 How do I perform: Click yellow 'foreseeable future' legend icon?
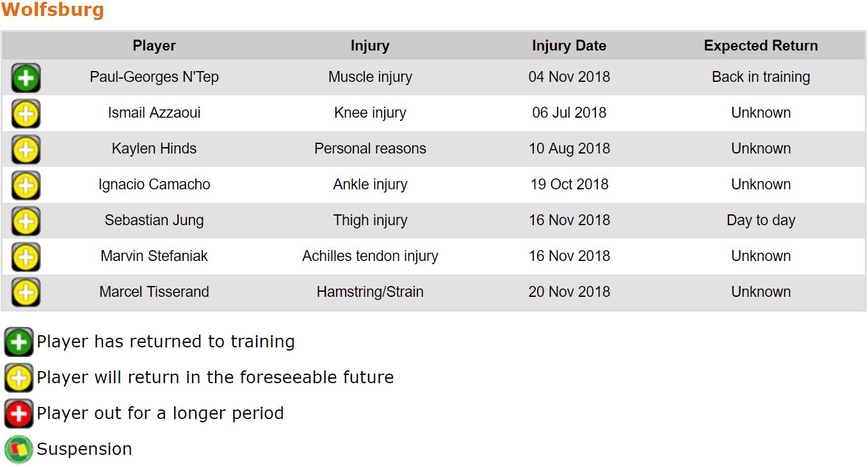point(19,377)
